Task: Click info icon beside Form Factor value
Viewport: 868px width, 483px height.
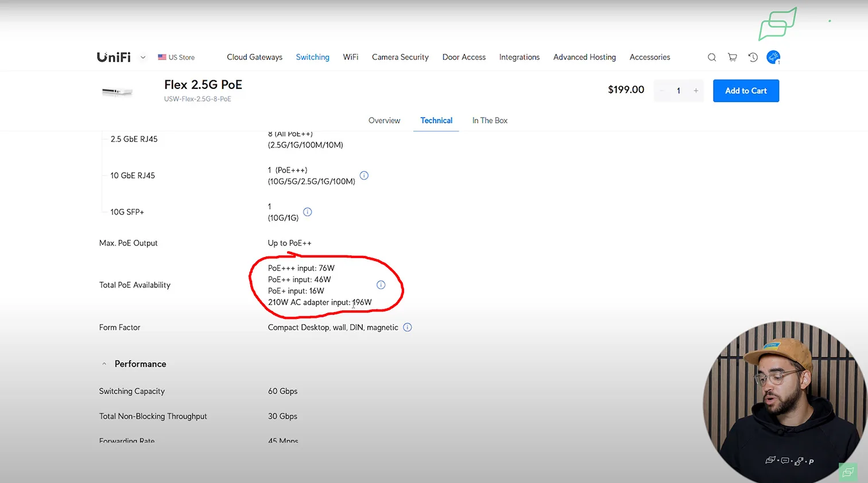Action: (408, 328)
